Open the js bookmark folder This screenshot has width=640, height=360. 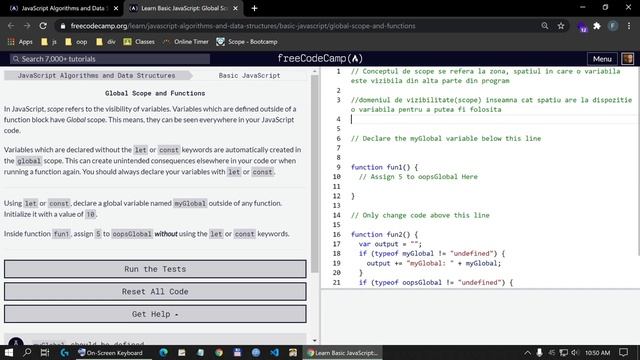point(49,42)
